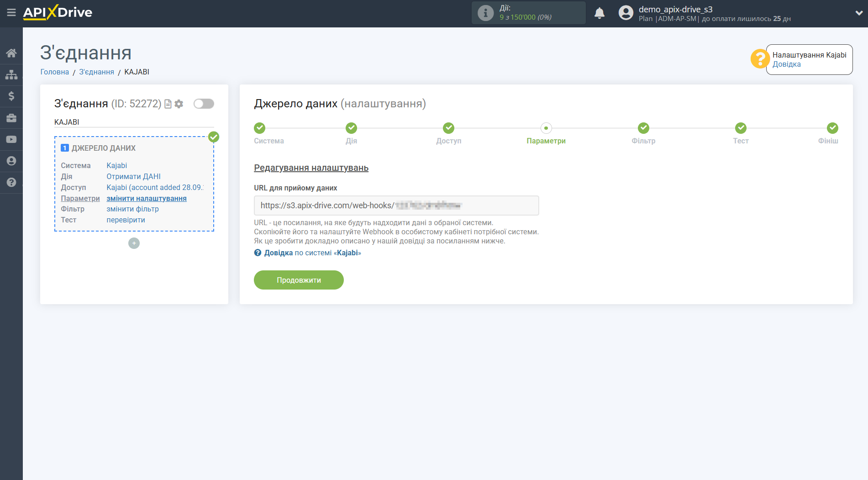Open the hamburger menu in the header
The image size is (868, 480).
(x=11, y=13)
